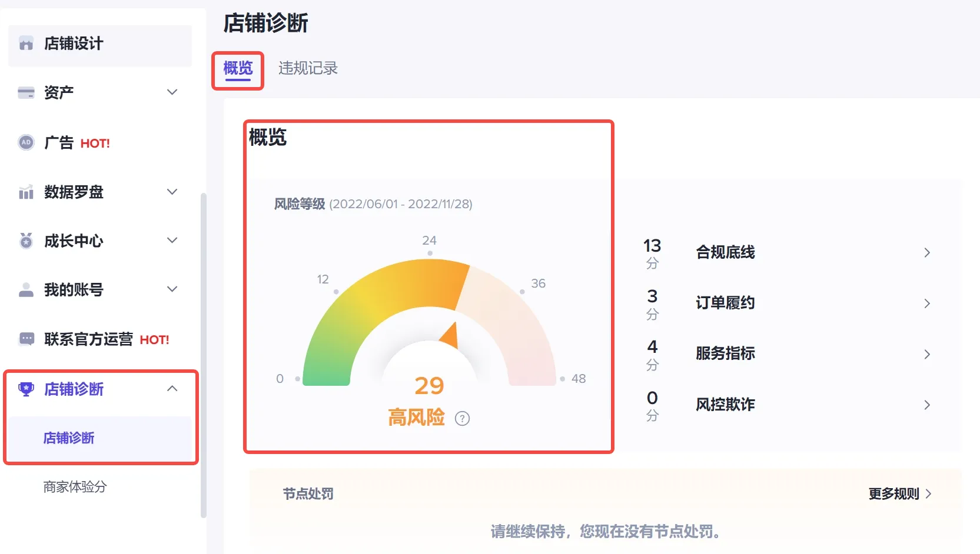The height and width of the screenshot is (554, 980).
Task: Open 更多规则 in the 节点处罚 panel
Action: tap(893, 494)
